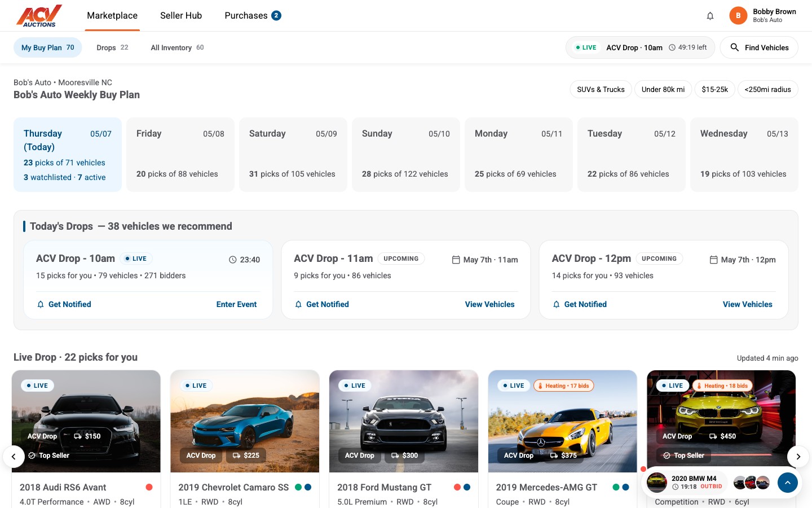Click the bell icon in the 12pm drop card
Screen dimensions: 812x508
coord(557,304)
